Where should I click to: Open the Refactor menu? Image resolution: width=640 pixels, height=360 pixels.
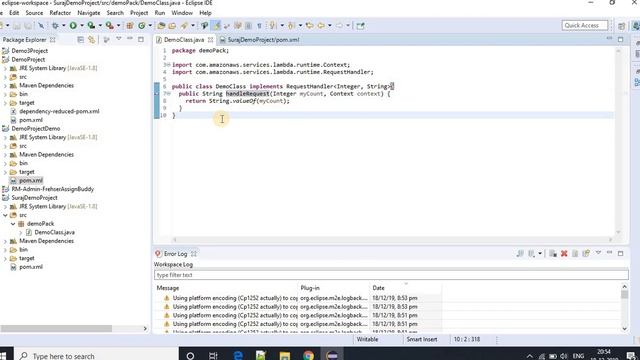point(60,13)
